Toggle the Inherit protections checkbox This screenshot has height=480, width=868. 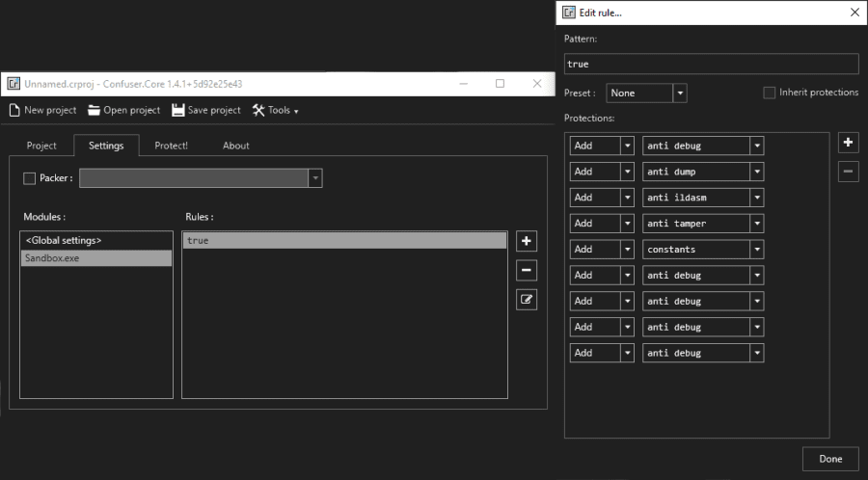pos(769,93)
